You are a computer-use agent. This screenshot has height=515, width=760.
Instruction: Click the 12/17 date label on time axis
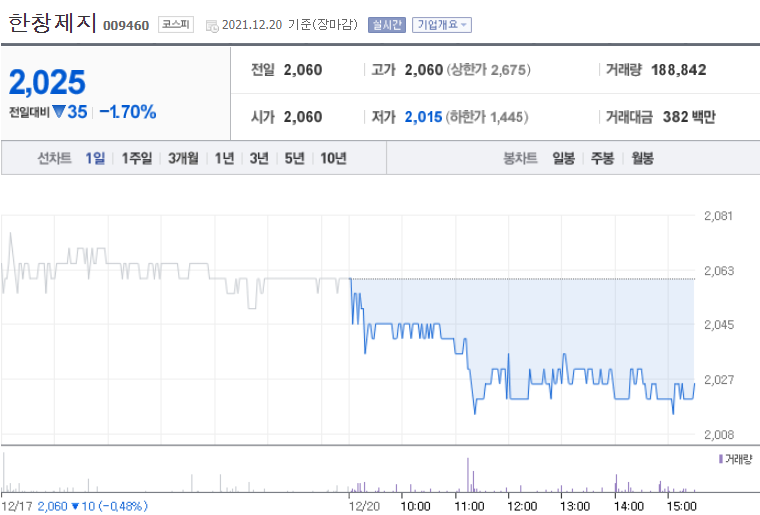pyautogui.click(x=17, y=506)
